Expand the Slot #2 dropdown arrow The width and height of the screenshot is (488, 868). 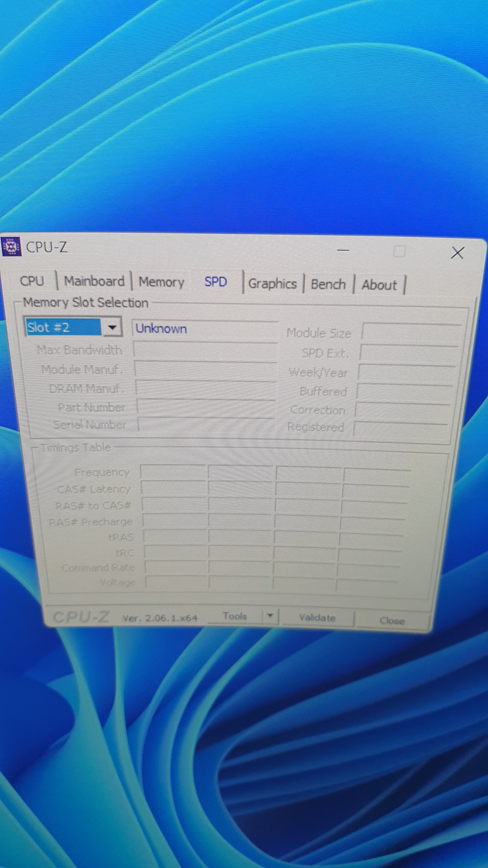click(112, 327)
